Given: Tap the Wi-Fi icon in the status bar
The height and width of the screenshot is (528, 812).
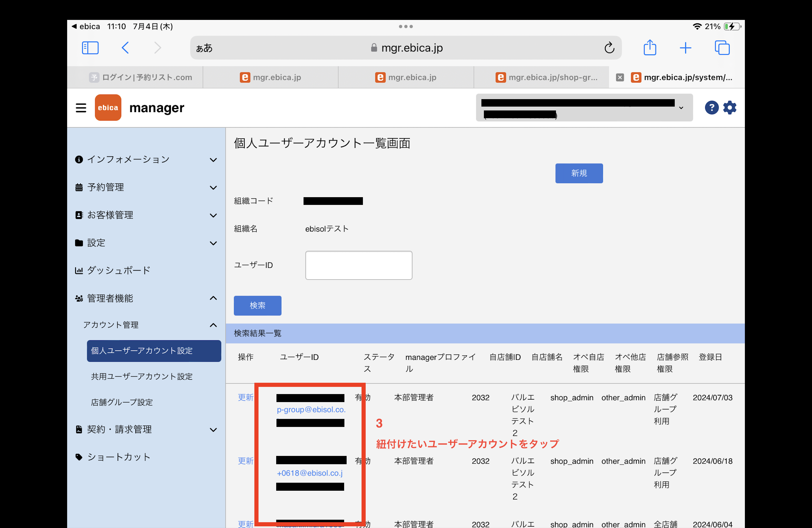Looking at the screenshot, I should point(697,26).
